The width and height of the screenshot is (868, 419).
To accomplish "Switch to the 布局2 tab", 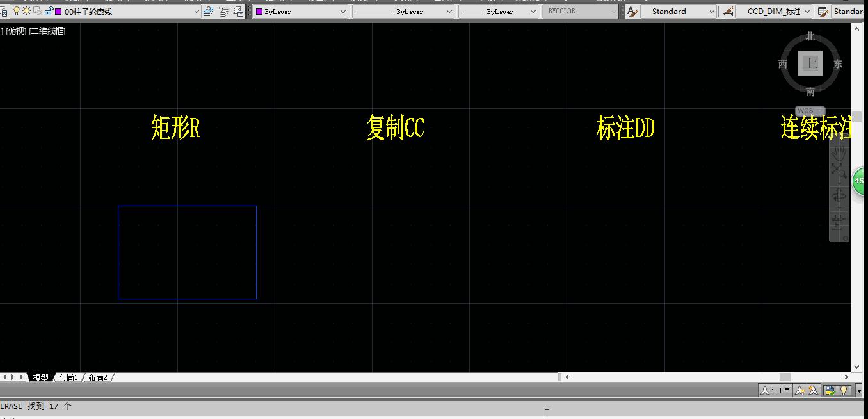I will pos(97,377).
